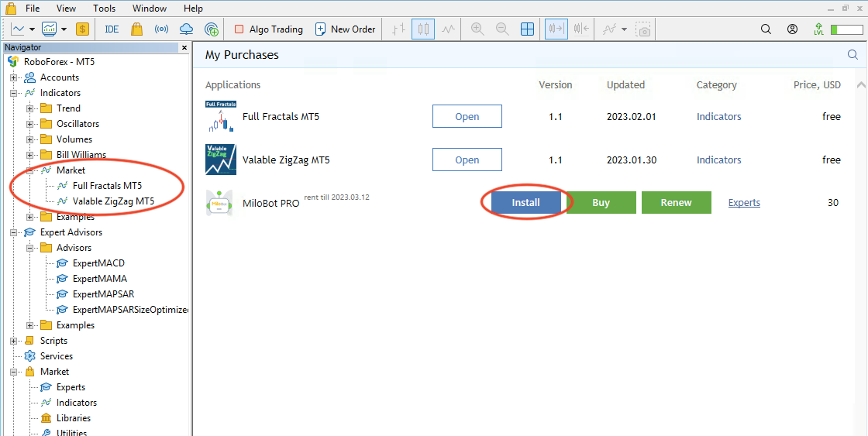Open the user account profile icon

click(x=792, y=29)
